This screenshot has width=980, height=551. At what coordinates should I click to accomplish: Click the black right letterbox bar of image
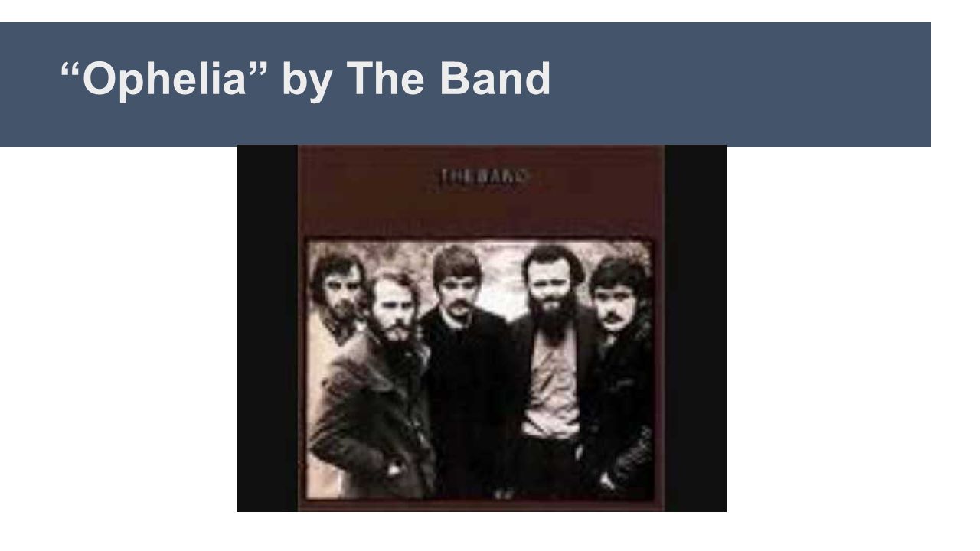[695, 328]
